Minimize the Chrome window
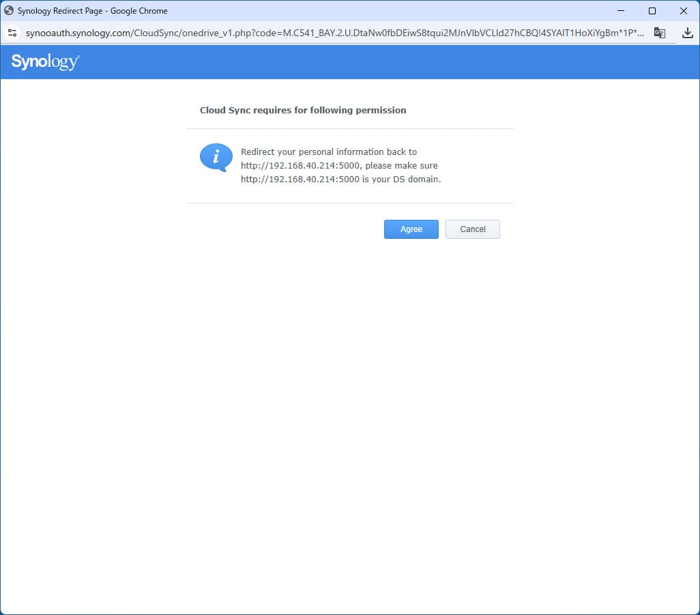Screen dimensions: 700x615 coord(621,11)
